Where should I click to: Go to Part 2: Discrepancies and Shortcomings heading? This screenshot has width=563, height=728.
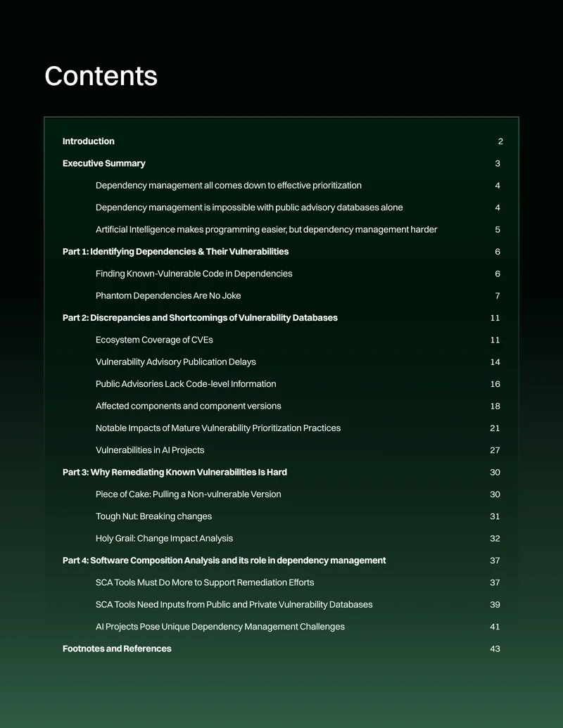point(200,317)
